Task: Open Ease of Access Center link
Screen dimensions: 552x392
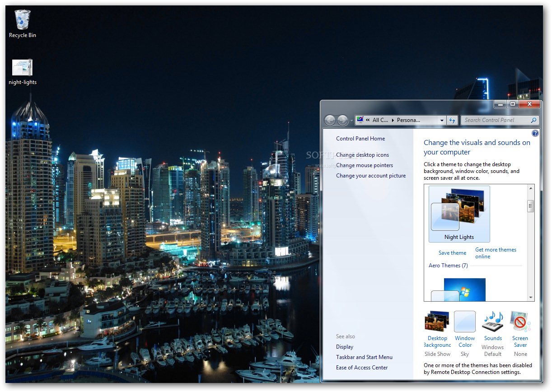Action: (362, 368)
